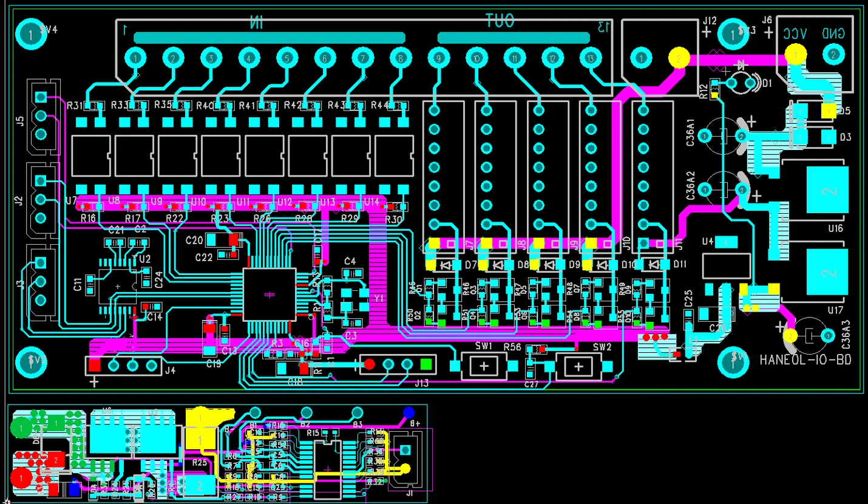This screenshot has height=504, width=868.
Task: Click the top pad of connector J5
Action: 41,97
